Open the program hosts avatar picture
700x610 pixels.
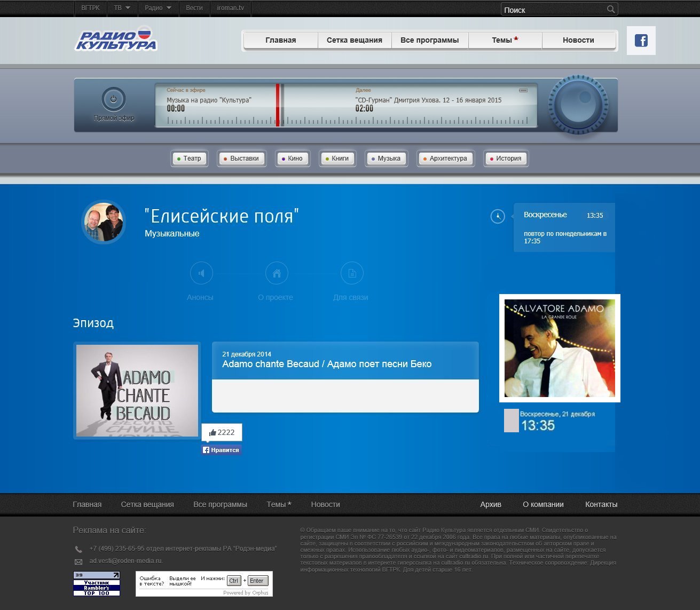pyautogui.click(x=104, y=222)
